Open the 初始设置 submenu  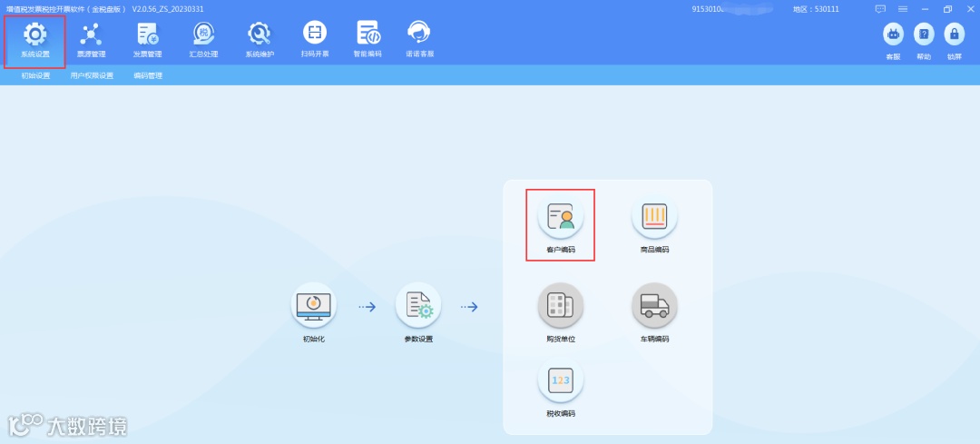35,75
